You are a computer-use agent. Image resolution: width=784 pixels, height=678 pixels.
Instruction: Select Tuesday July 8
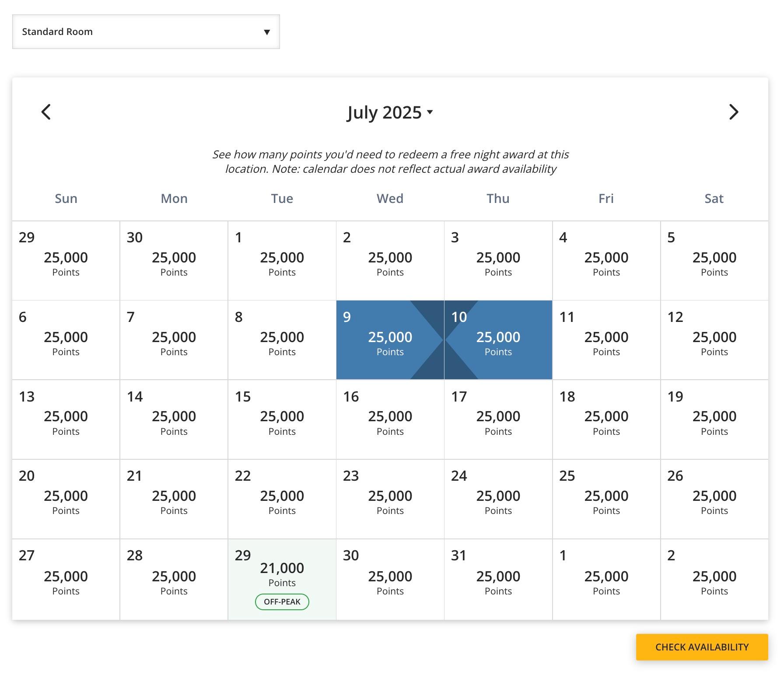click(x=282, y=340)
